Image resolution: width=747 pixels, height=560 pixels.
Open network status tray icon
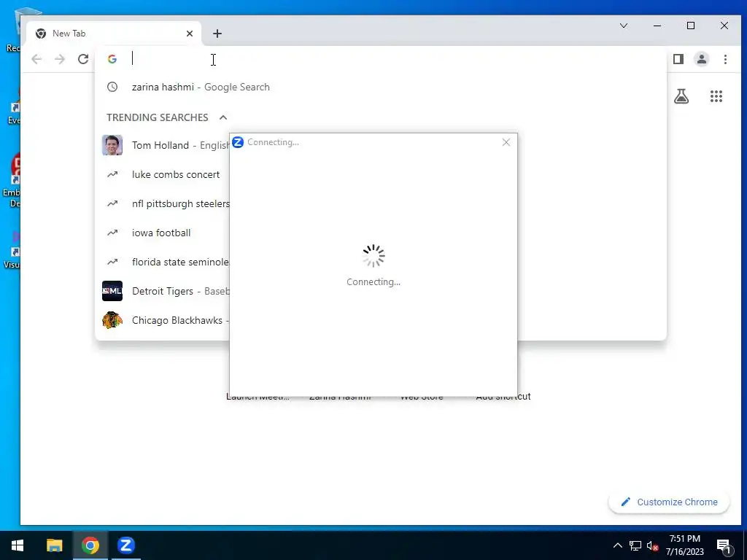tap(635, 545)
